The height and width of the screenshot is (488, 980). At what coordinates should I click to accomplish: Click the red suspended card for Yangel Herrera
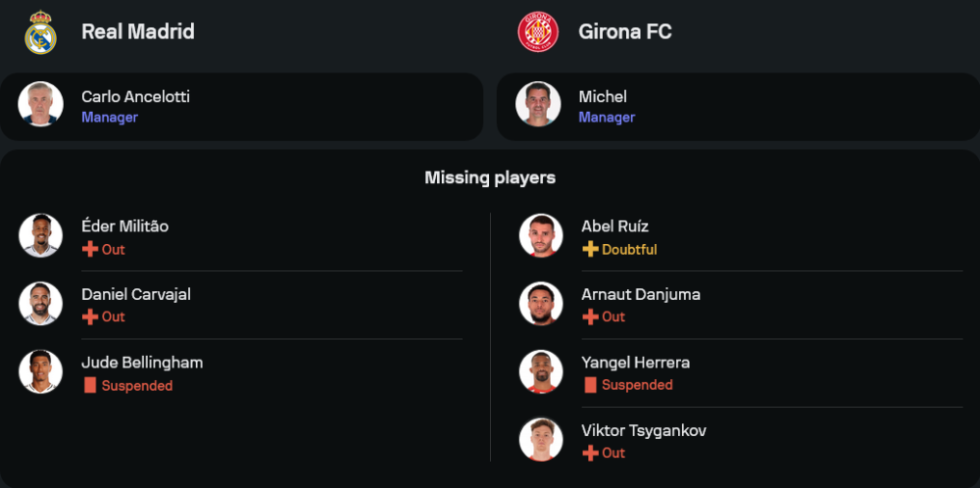[590, 385]
